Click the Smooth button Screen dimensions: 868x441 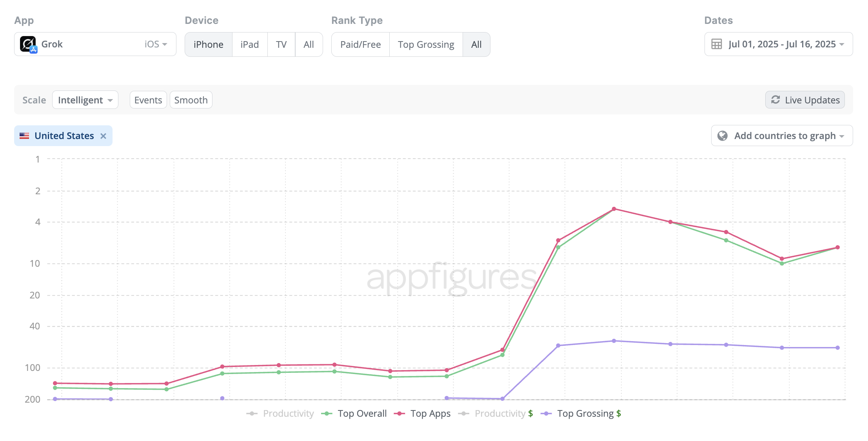(x=191, y=100)
